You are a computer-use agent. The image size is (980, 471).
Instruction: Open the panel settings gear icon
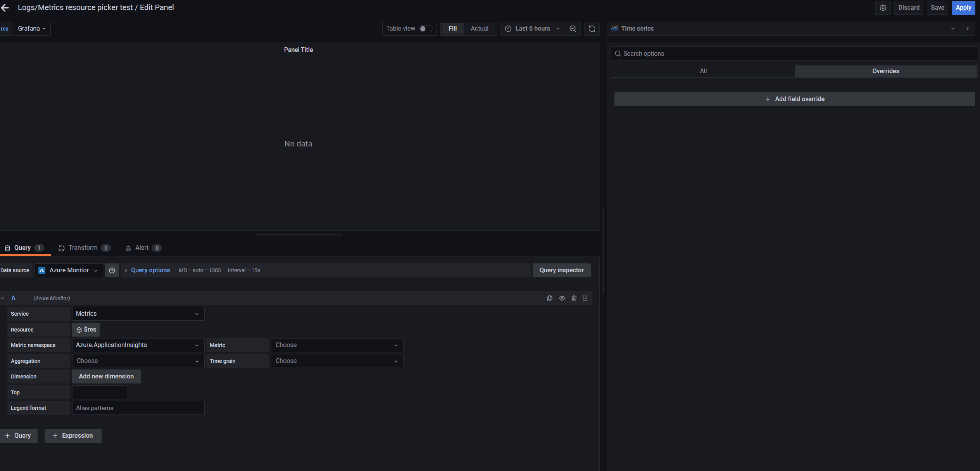click(x=883, y=7)
